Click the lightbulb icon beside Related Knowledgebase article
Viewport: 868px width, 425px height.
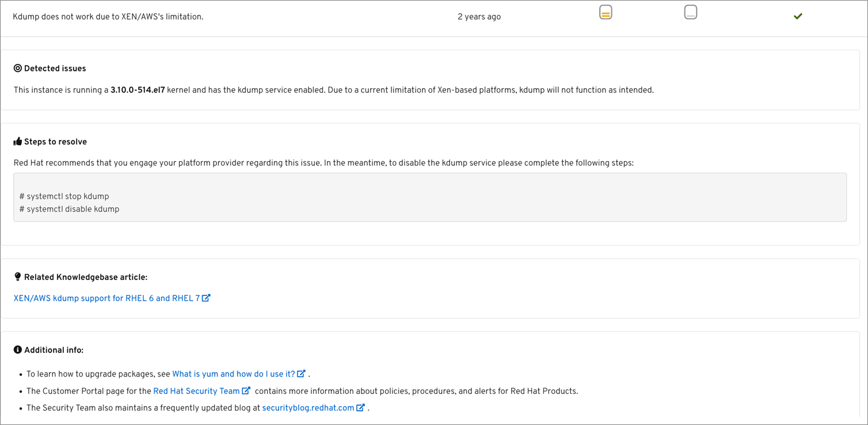pyautogui.click(x=18, y=277)
